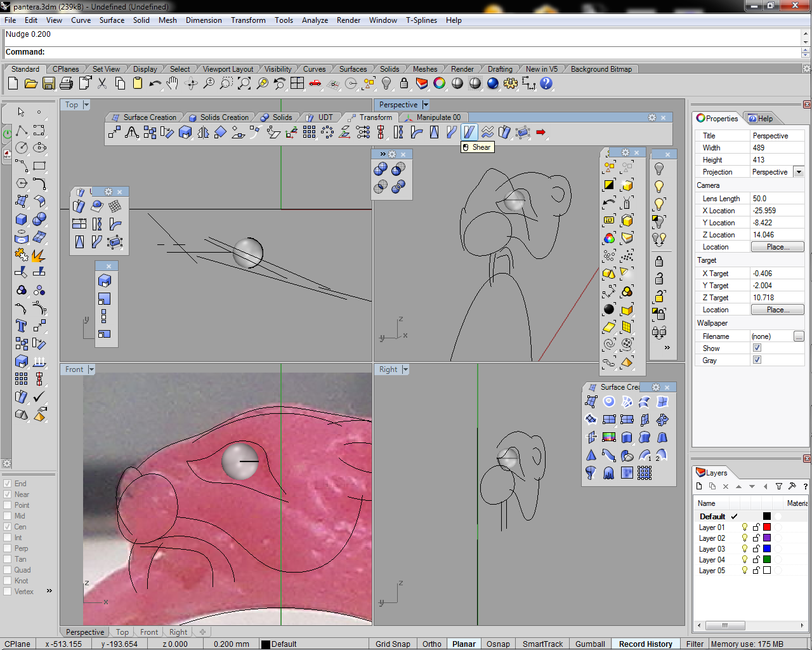The image size is (812, 650).
Task: Click the Print icon in the Standard toolbar
Action: pyautogui.click(x=66, y=83)
